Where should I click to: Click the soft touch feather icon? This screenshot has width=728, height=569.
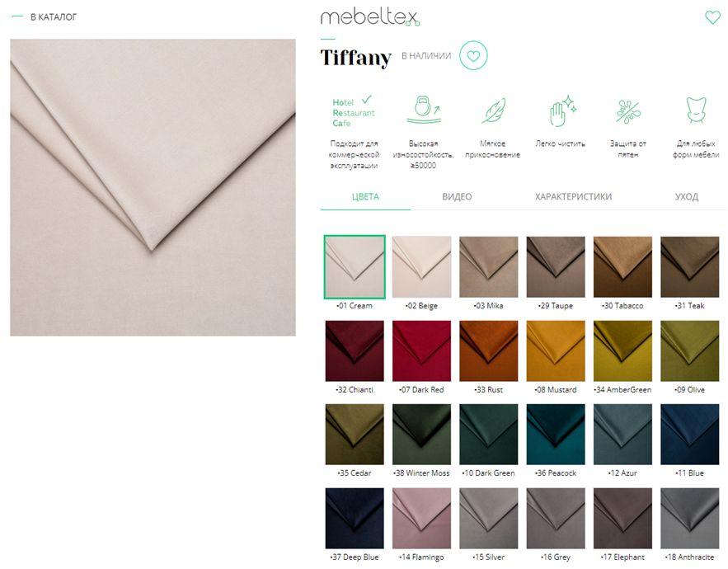(493, 111)
